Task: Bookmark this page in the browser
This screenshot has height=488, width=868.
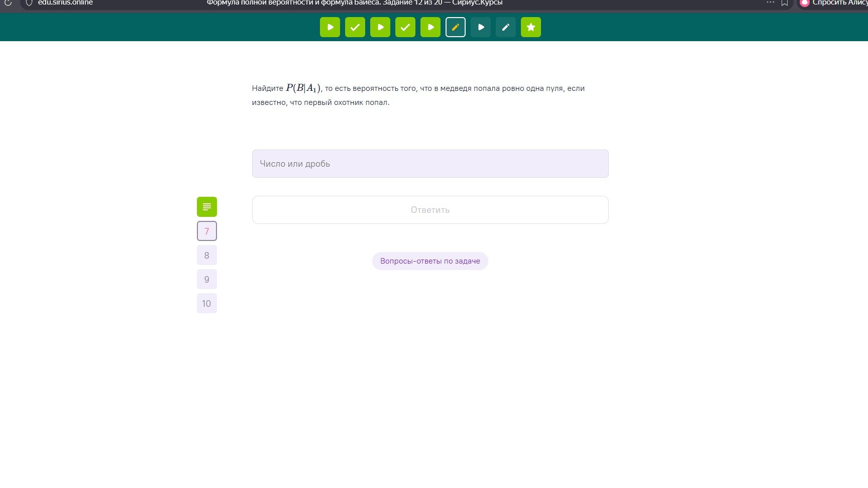Action: click(785, 3)
